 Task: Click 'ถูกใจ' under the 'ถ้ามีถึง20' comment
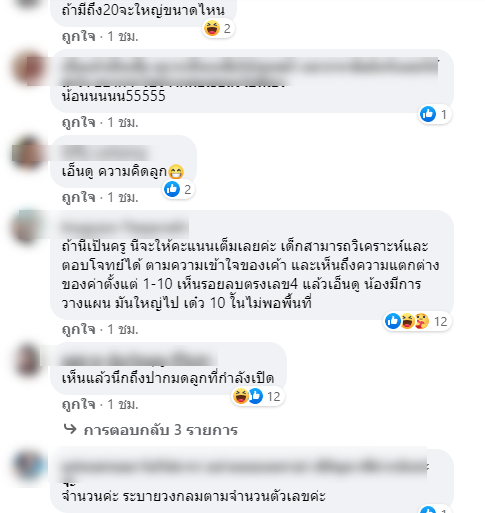pos(79,36)
